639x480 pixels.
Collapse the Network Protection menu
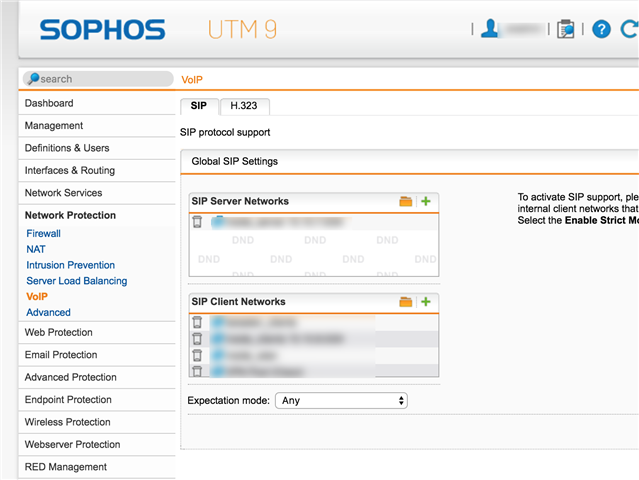point(97,215)
